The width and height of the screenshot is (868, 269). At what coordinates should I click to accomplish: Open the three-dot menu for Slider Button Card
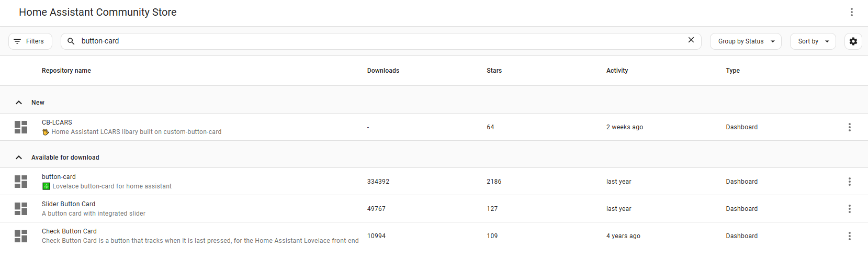pyautogui.click(x=849, y=209)
